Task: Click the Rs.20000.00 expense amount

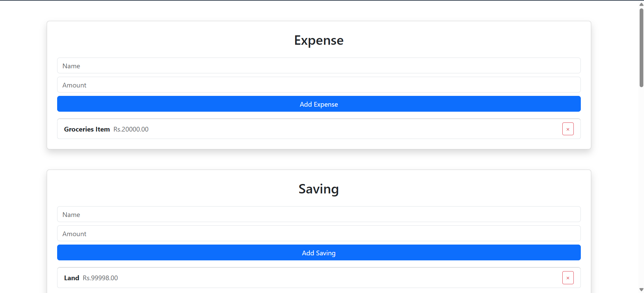Action: click(131, 129)
